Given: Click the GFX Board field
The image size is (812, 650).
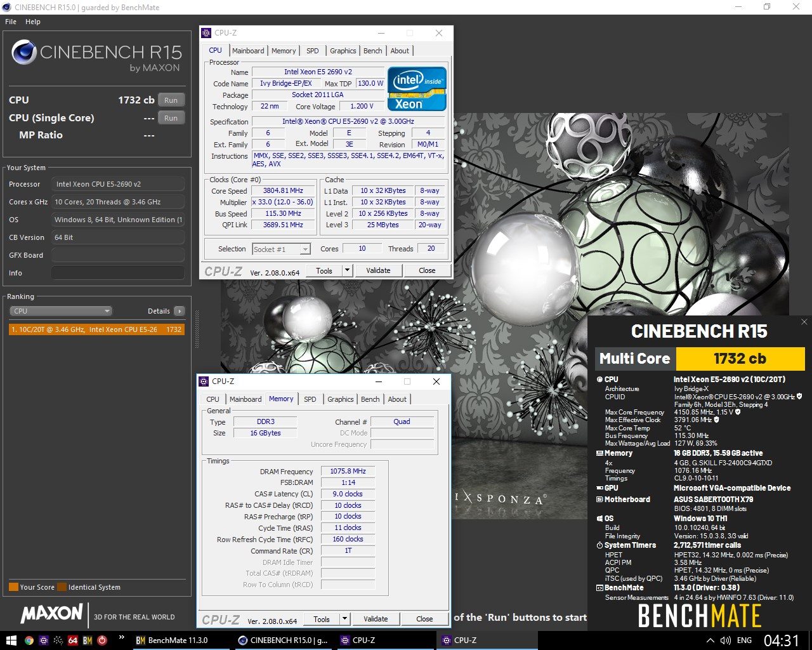Looking at the screenshot, I should [118, 255].
